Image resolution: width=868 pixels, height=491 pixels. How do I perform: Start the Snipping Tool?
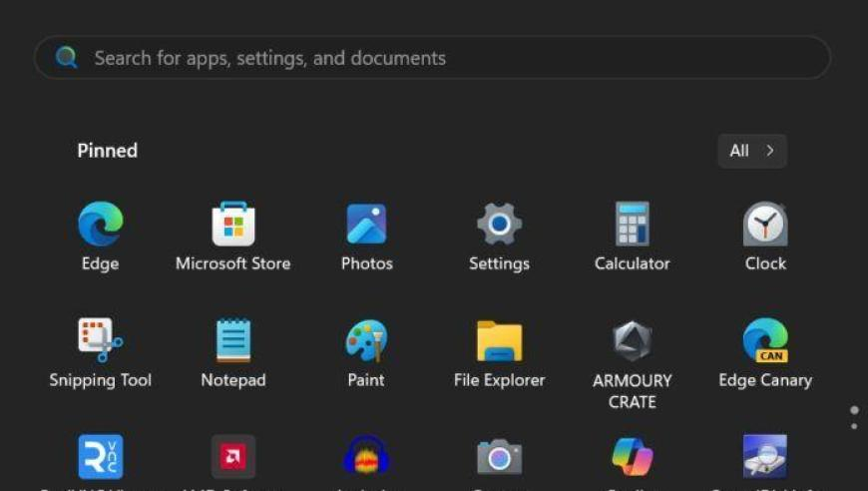[100, 340]
